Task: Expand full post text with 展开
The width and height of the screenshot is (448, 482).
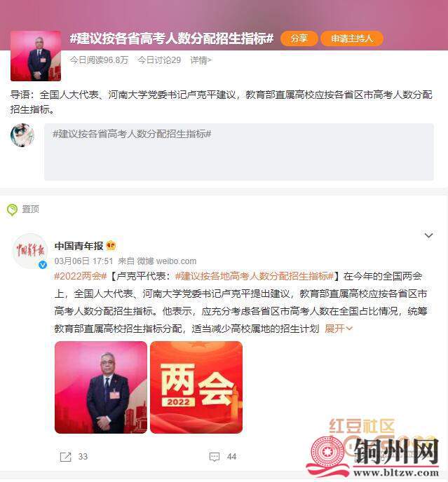Action: [x=339, y=329]
